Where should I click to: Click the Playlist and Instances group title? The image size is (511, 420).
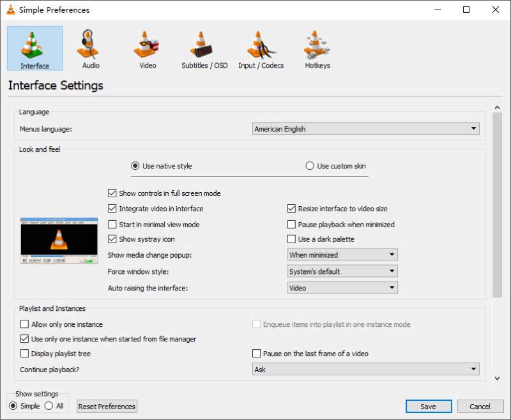coord(52,309)
